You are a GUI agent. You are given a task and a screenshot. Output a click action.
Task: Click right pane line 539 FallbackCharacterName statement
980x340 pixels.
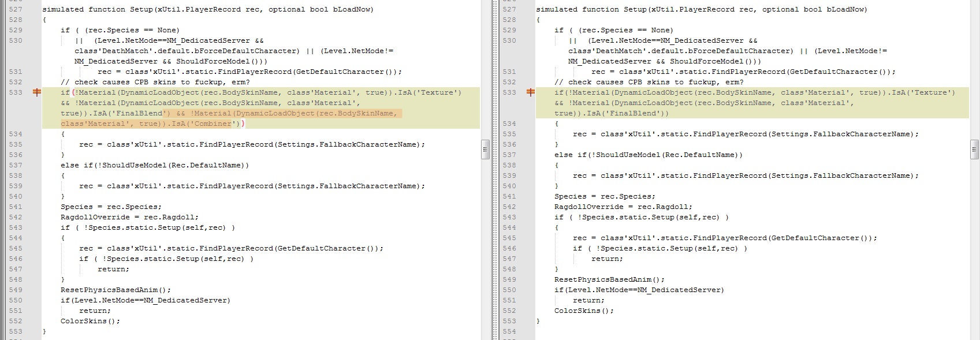tap(746, 175)
